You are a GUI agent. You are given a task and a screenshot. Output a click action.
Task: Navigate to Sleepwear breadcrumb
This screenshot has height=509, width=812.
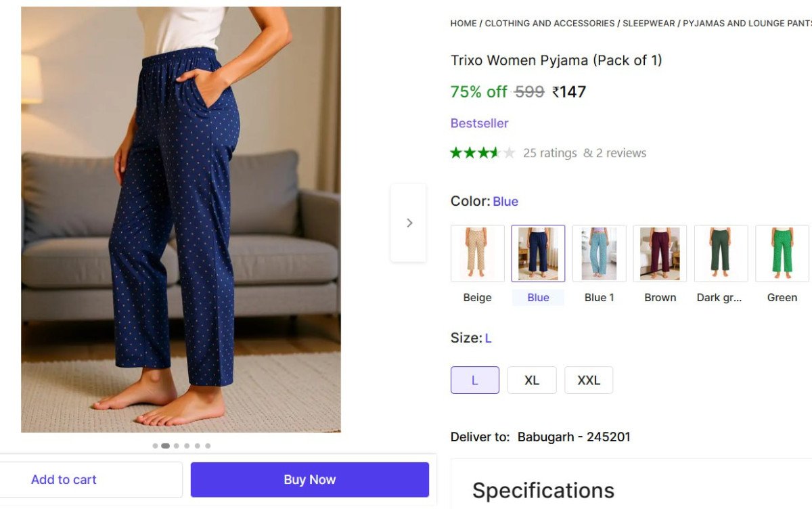(648, 23)
